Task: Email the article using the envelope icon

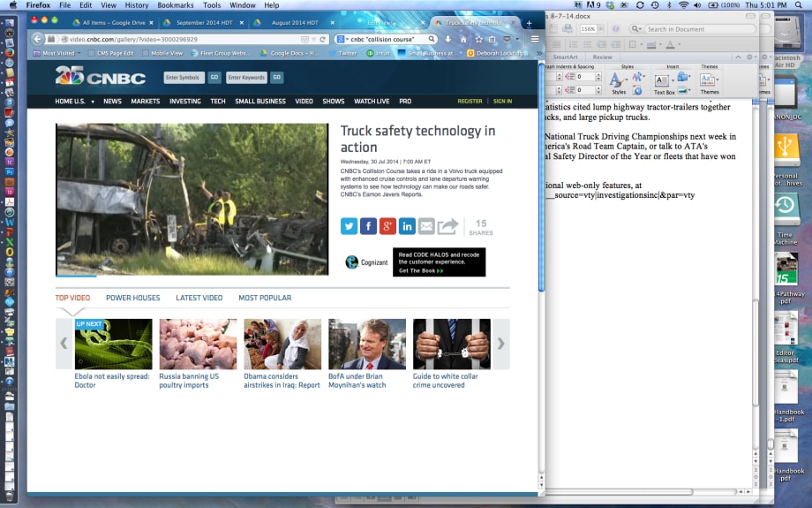Action: click(426, 226)
